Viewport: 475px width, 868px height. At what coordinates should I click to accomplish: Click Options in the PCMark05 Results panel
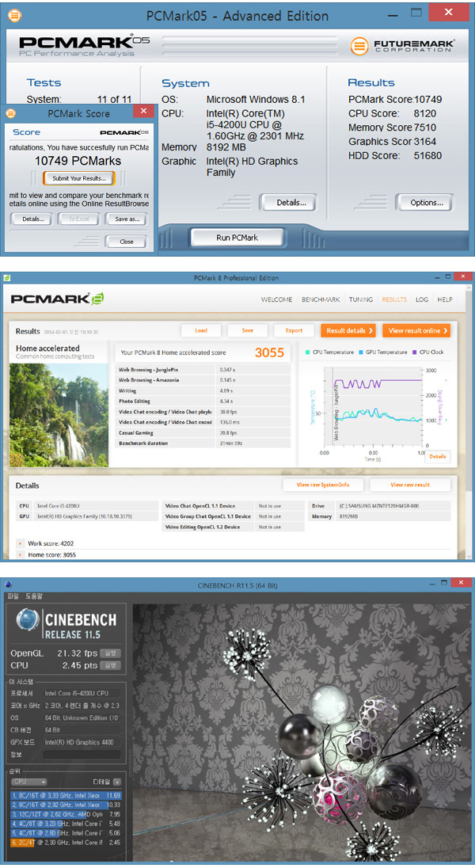tap(426, 203)
